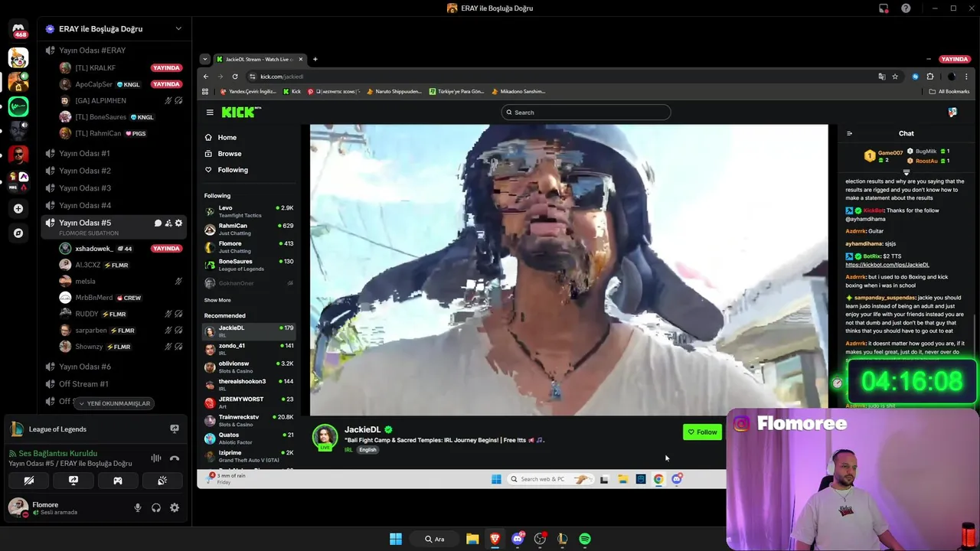Viewport: 980px width, 551px height.
Task: Follow JackieDL with the Follow button
Action: pyautogui.click(x=702, y=432)
